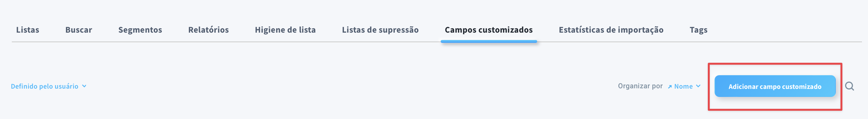Expand the Definido pelo usuário filter
Image resolution: width=868 pixels, height=119 pixels.
(48, 86)
